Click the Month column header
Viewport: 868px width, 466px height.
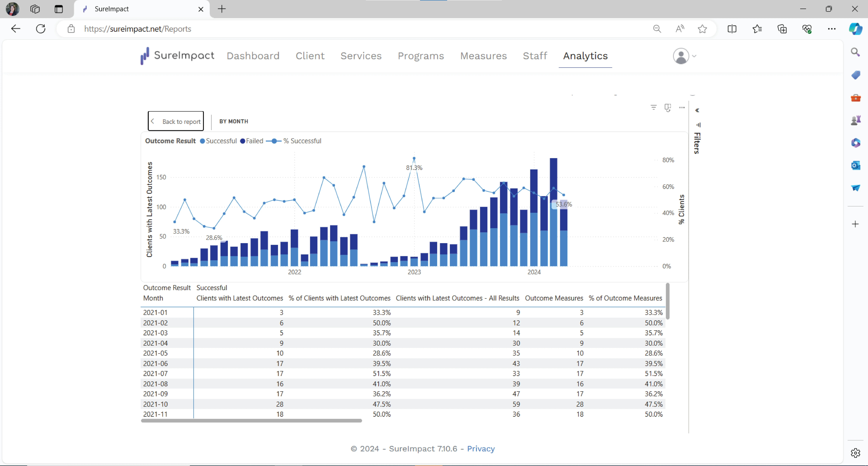point(153,298)
